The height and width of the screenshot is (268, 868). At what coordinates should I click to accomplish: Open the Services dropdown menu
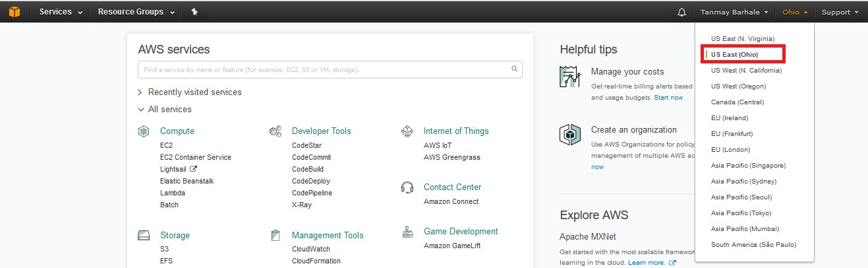61,12
